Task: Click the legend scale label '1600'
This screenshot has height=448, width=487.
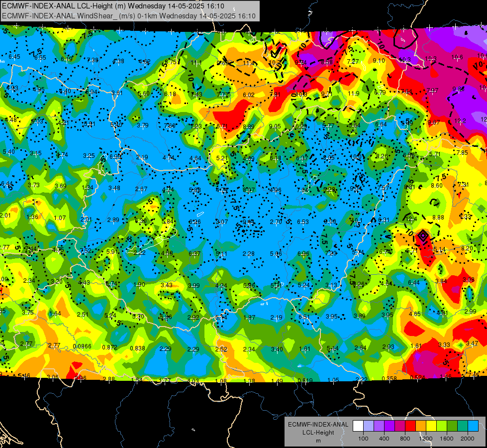Action: (446, 439)
